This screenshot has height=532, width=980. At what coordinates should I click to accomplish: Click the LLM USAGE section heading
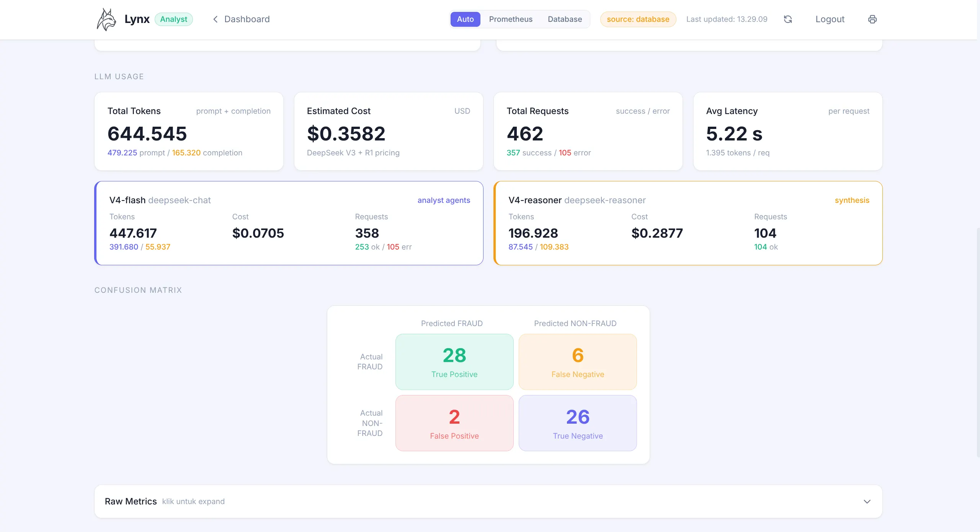pos(119,77)
